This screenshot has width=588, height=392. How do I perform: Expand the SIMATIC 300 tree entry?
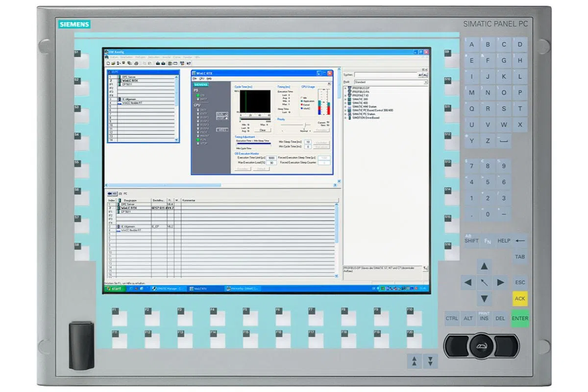[345, 99]
